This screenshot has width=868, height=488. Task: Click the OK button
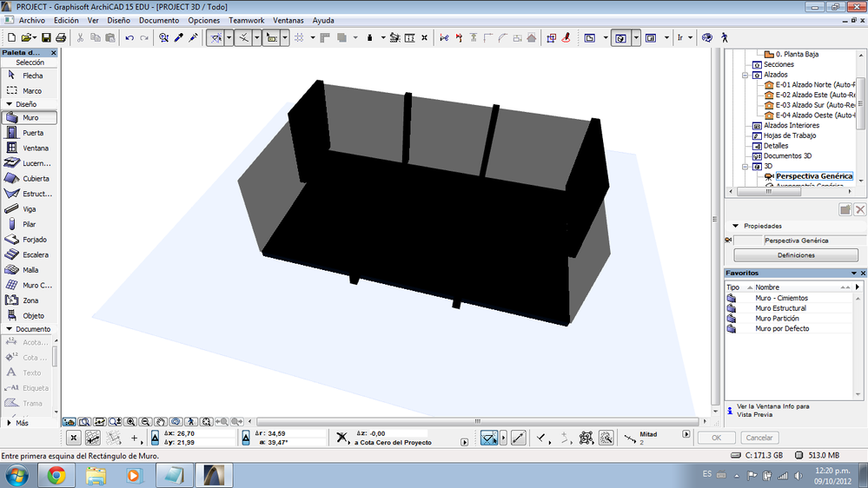coord(716,438)
